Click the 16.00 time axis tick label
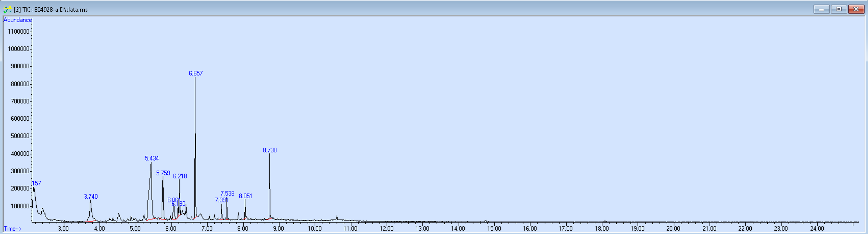The height and width of the screenshot is (234, 868). click(x=530, y=228)
